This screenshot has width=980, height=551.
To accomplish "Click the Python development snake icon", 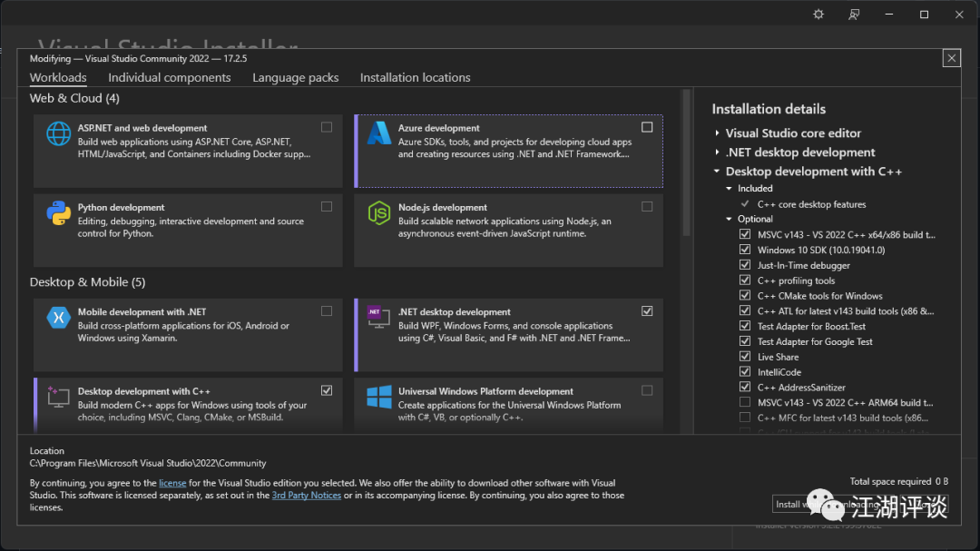I will (x=58, y=213).
